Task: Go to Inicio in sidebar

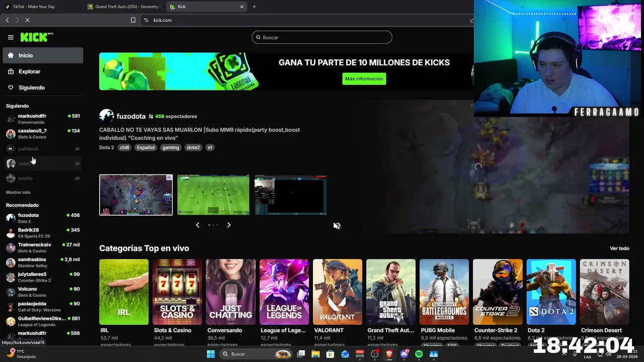Action: click(x=43, y=55)
